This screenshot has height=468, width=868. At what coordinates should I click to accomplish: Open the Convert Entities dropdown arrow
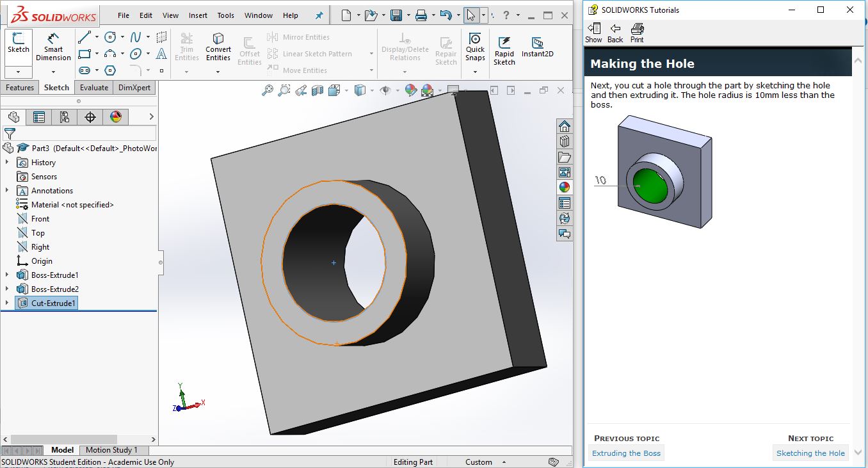pos(218,72)
